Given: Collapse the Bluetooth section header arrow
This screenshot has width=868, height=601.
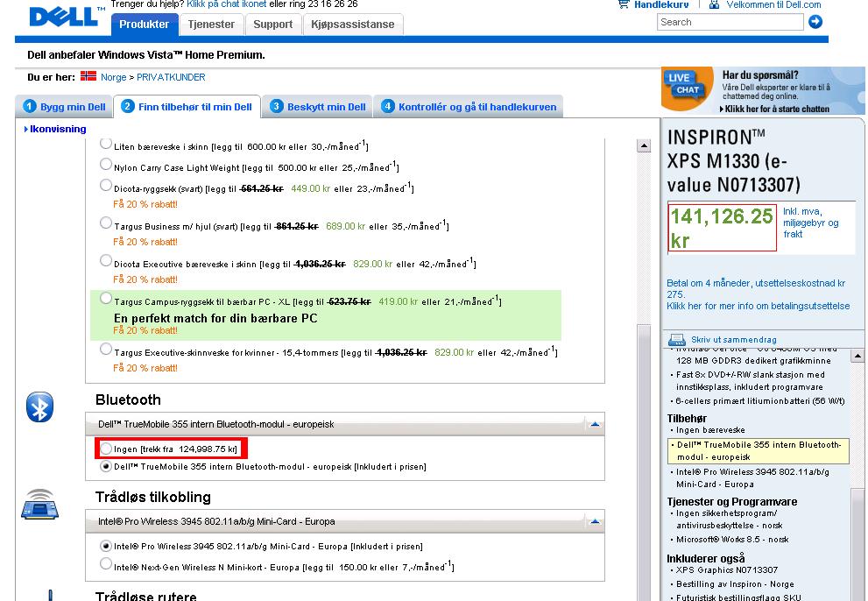Looking at the screenshot, I should click(x=595, y=424).
